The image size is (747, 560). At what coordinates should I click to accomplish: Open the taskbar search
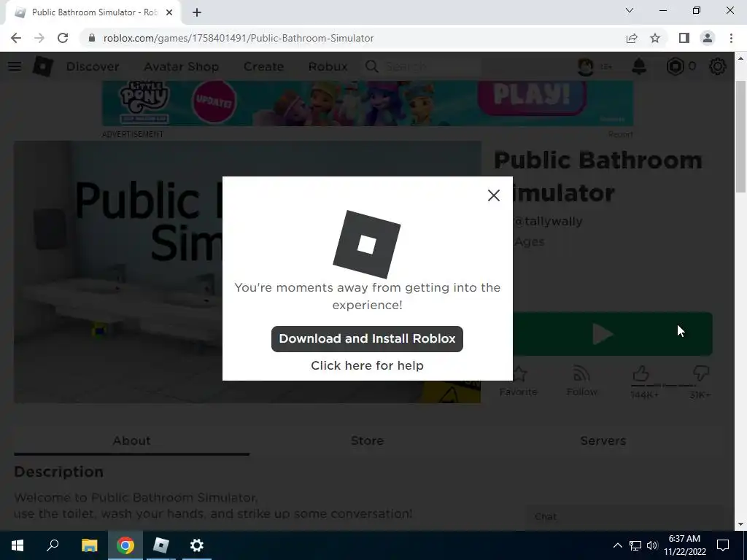point(53,545)
